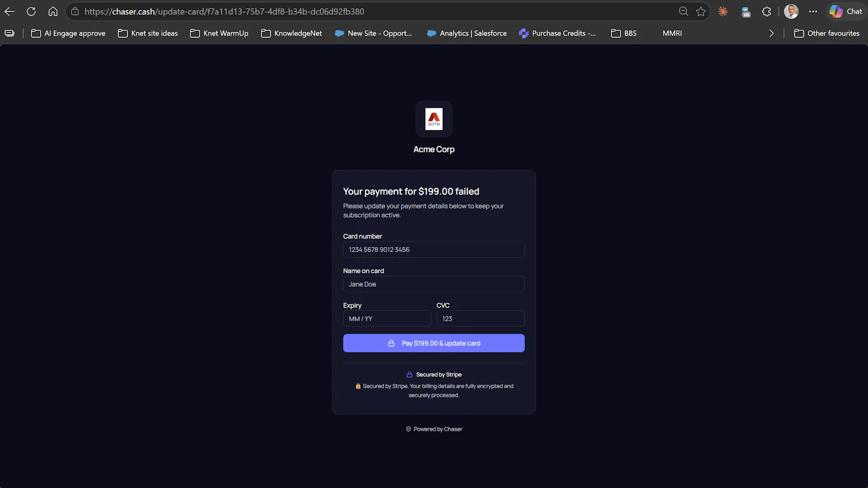Open the extensions puzzle icon
The height and width of the screenshot is (488, 868).
click(x=767, y=11)
